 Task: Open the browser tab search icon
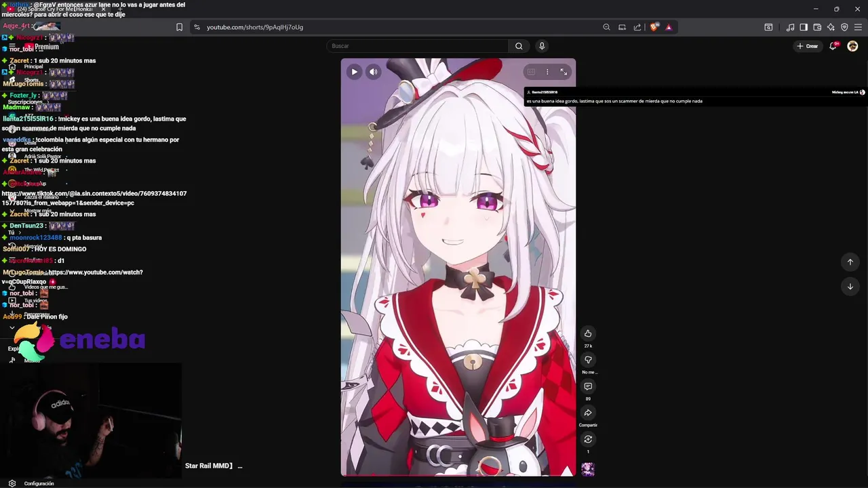click(x=768, y=27)
